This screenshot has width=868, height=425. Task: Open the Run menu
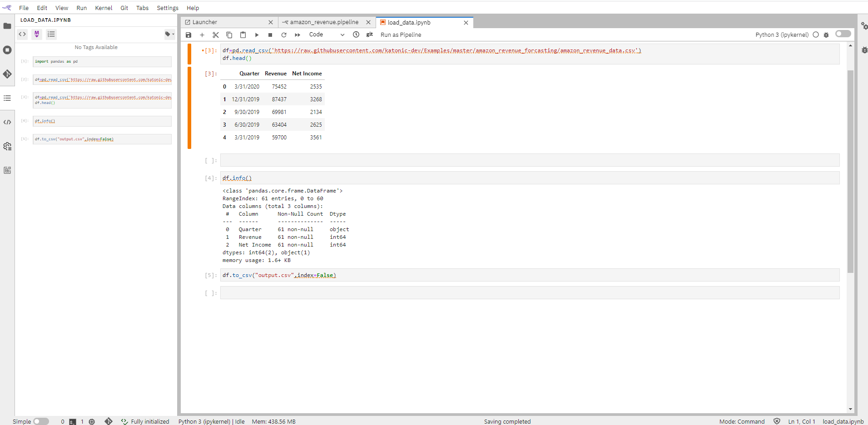(82, 8)
